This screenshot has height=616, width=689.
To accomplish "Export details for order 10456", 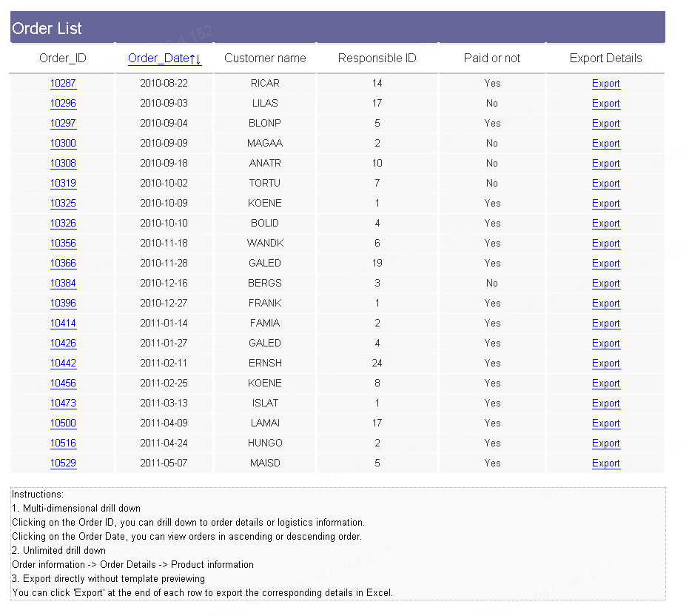I will point(605,384).
